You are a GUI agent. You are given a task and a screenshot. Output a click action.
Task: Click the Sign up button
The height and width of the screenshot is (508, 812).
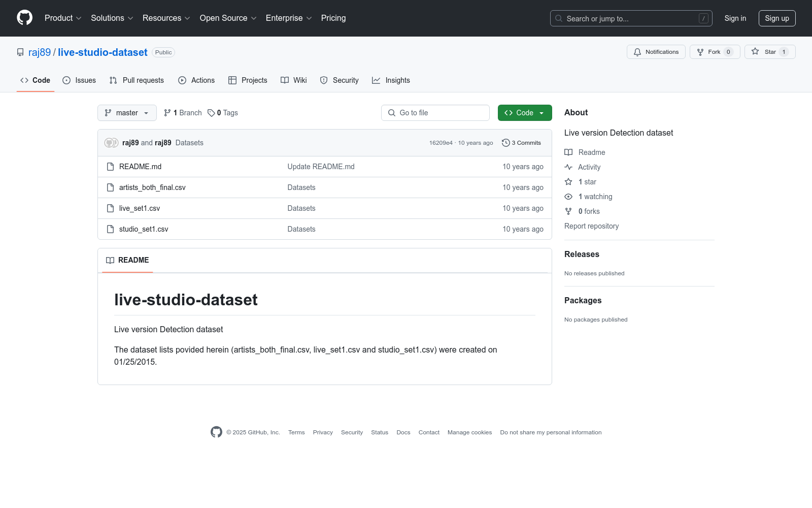point(777,18)
